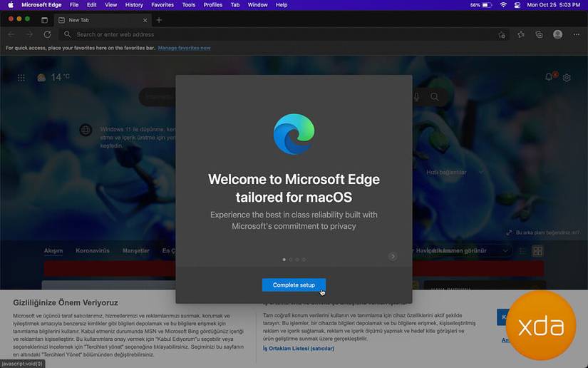Screen dimensions: 588x368
Task: Advance welcome dialog with next arrow
Action: click(393, 257)
